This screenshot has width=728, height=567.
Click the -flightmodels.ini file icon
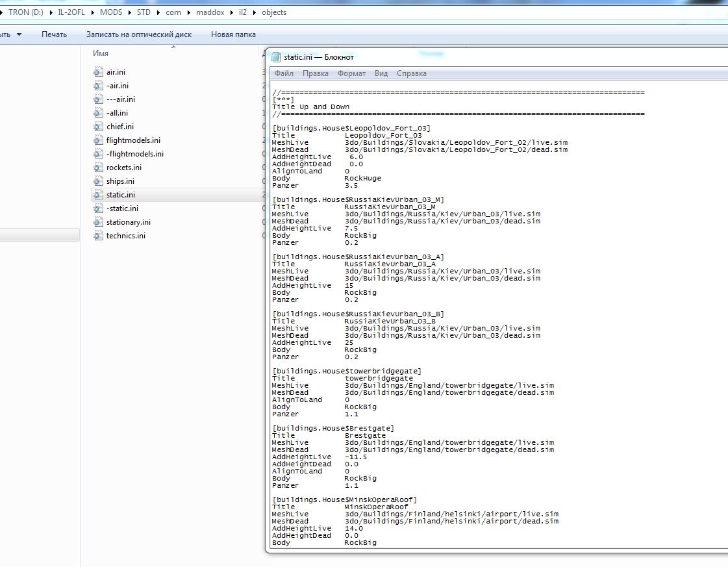98,154
